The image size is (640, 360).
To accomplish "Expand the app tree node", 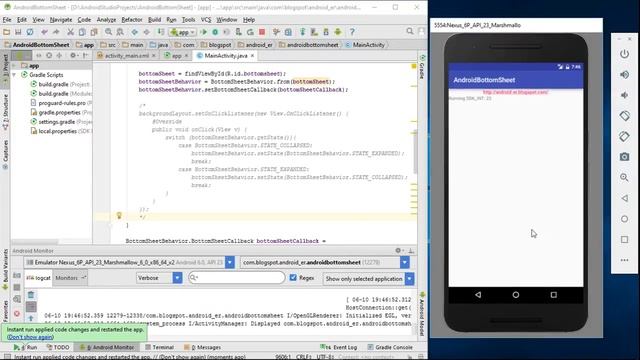I will point(14,66).
